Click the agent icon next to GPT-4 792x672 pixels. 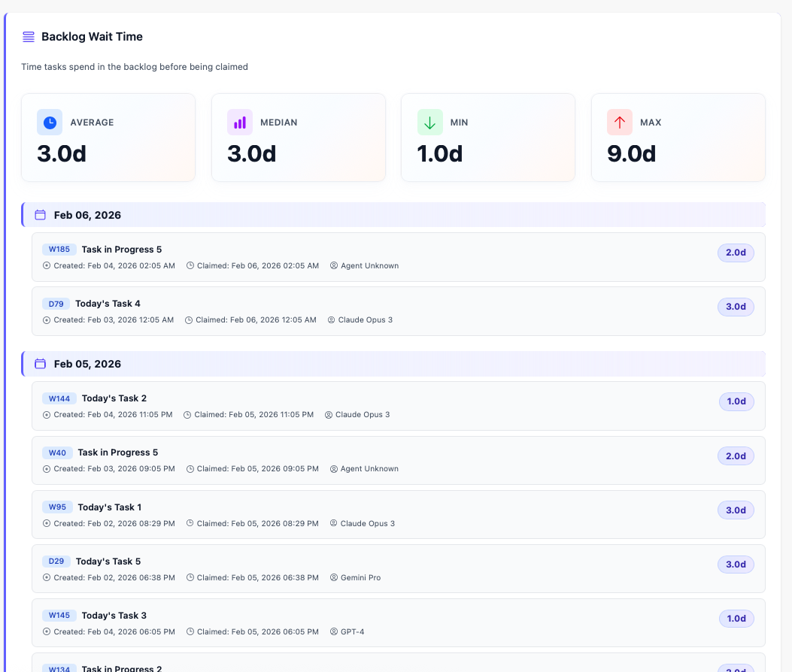click(335, 632)
